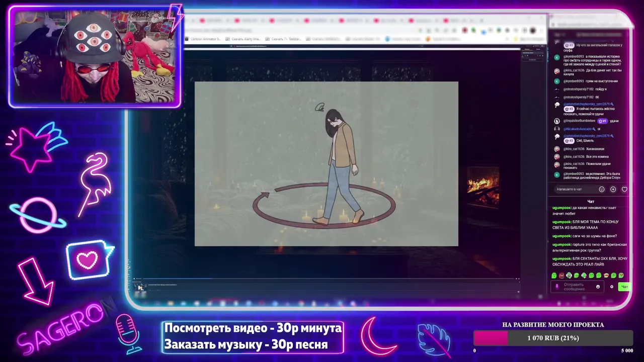The height and width of the screenshot is (362, 644).
Task: Click the 'НА РАЗВИТИЕ МОЕГО ПРОЕКТА' goal title
Action: tap(553, 325)
